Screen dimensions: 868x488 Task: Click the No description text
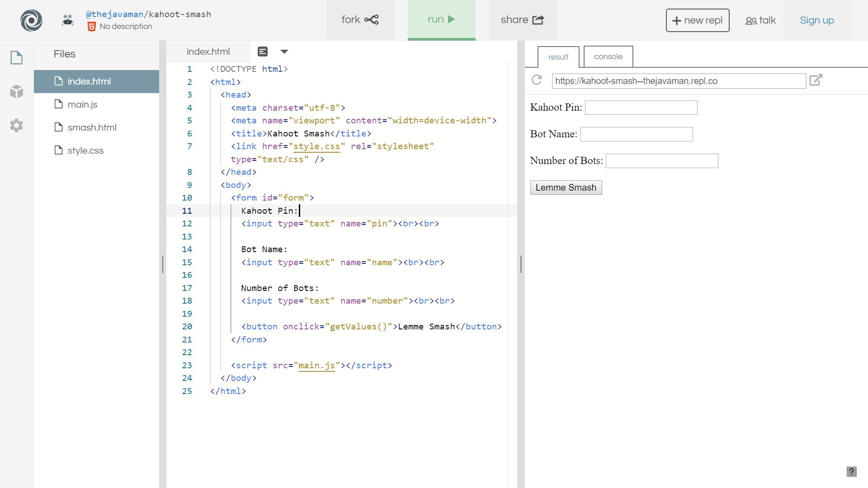pos(126,27)
